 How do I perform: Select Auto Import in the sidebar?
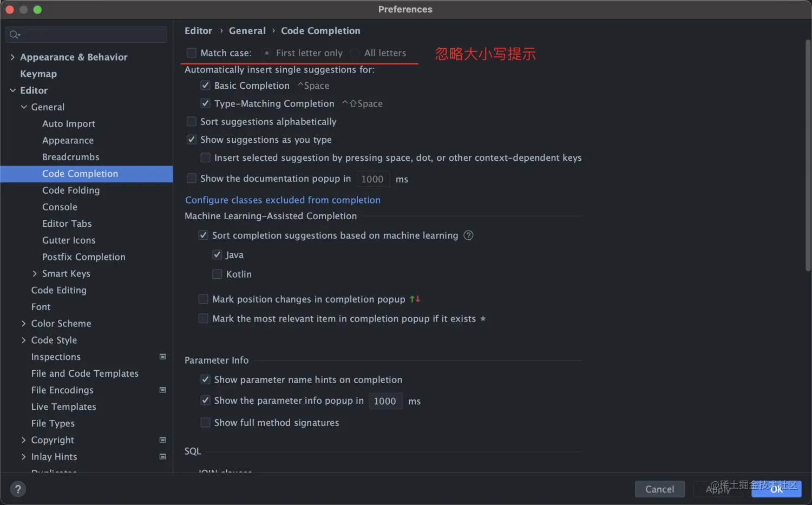(x=69, y=124)
